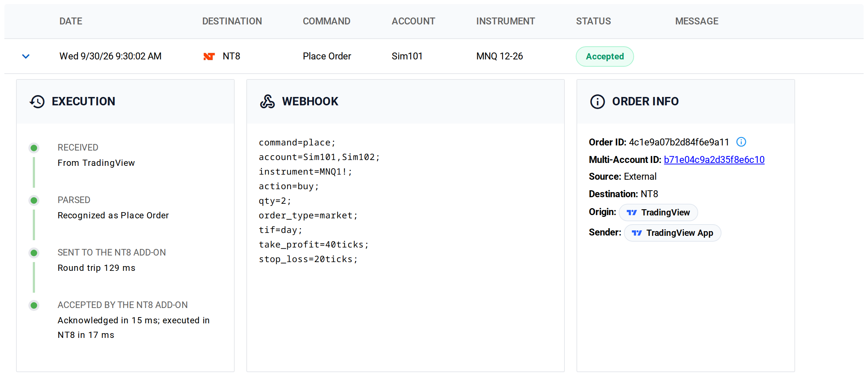Click the webhook line take_profit=40ticks;

314,245
